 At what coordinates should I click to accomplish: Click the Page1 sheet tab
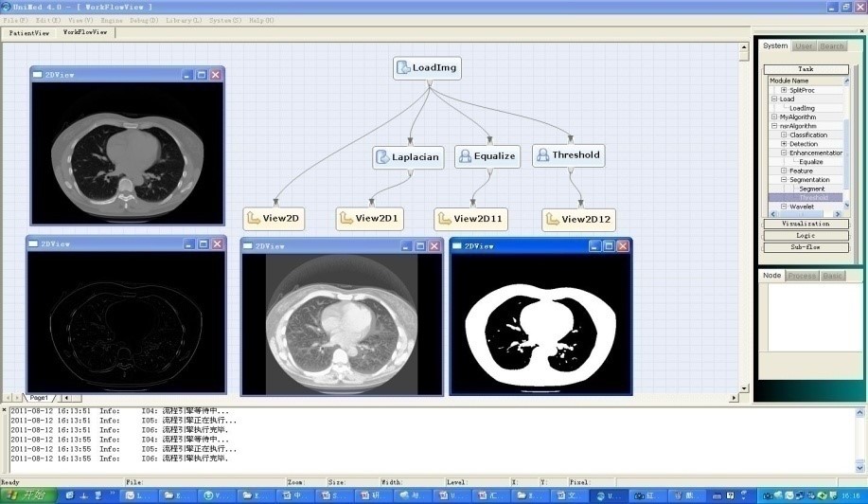point(40,397)
